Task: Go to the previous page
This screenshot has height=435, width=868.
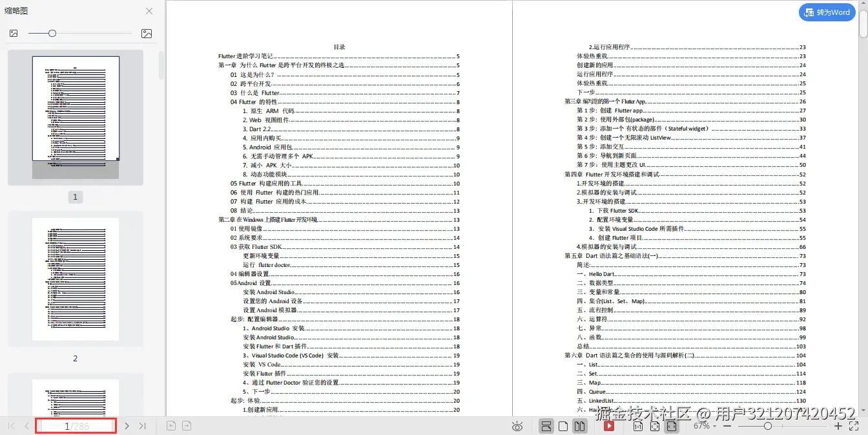Action: [x=26, y=426]
